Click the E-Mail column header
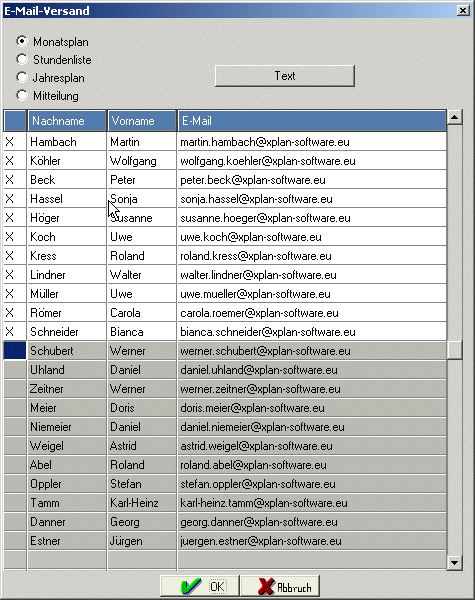Viewport: 475px width, 600px height. tap(312, 121)
